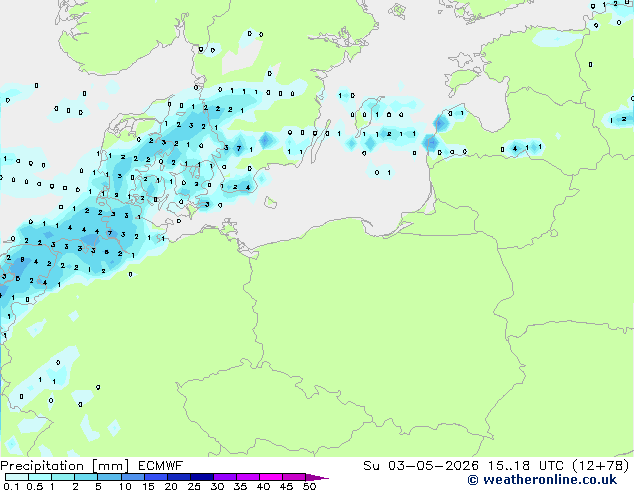The image size is (634, 490).
Task: Click the '50' legend scale label
Action: coord(309,486)
